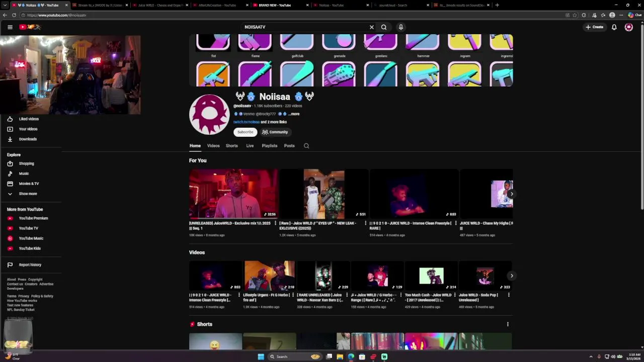Open Juice WRLD Chase My Highs title
This screenshot has width=644, height=362.
(486, 225)
